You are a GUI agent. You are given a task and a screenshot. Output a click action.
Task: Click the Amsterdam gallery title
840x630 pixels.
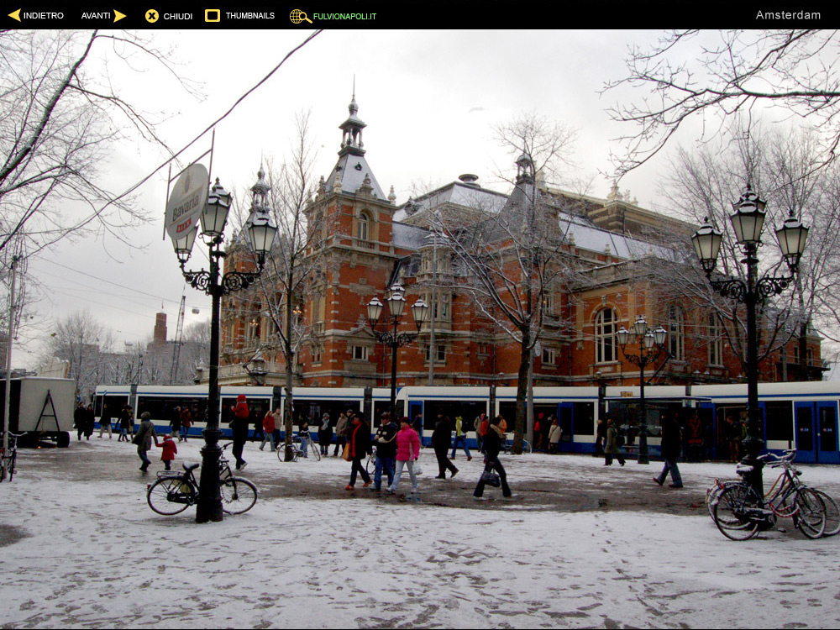click(788, 15)
